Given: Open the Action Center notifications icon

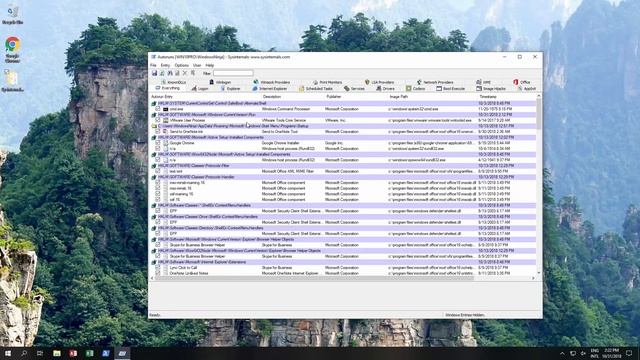Looking at the screenshot, I should [629, 353].
